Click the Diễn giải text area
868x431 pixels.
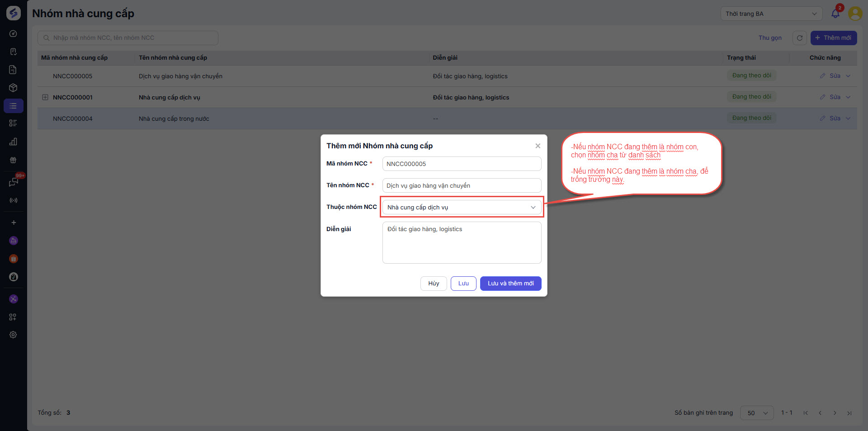(462, 242)
